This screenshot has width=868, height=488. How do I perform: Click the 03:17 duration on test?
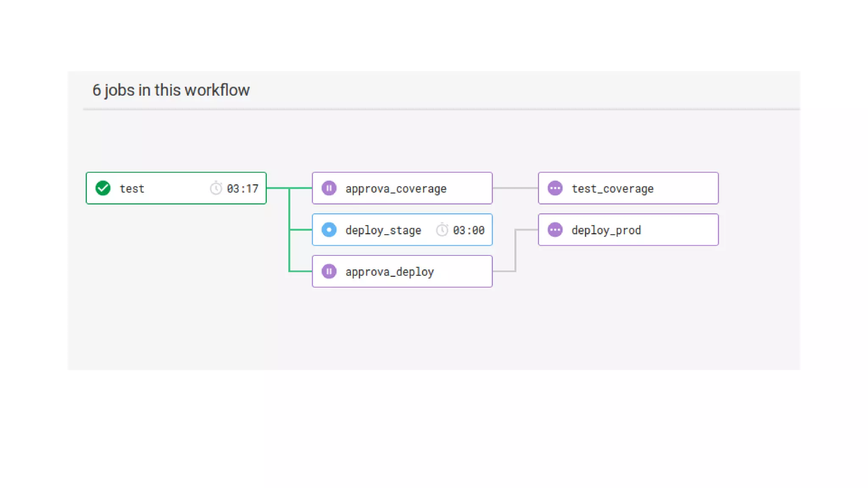(x=242, y=189)
